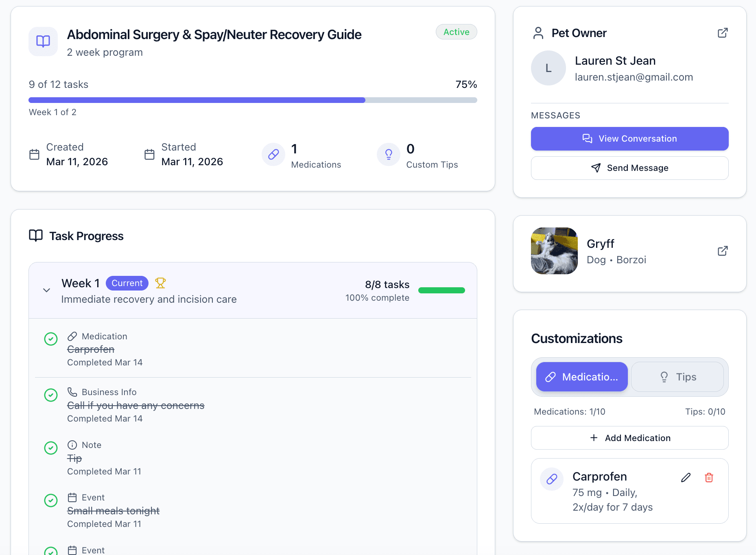Click the pill icon above Medications count

273,155
